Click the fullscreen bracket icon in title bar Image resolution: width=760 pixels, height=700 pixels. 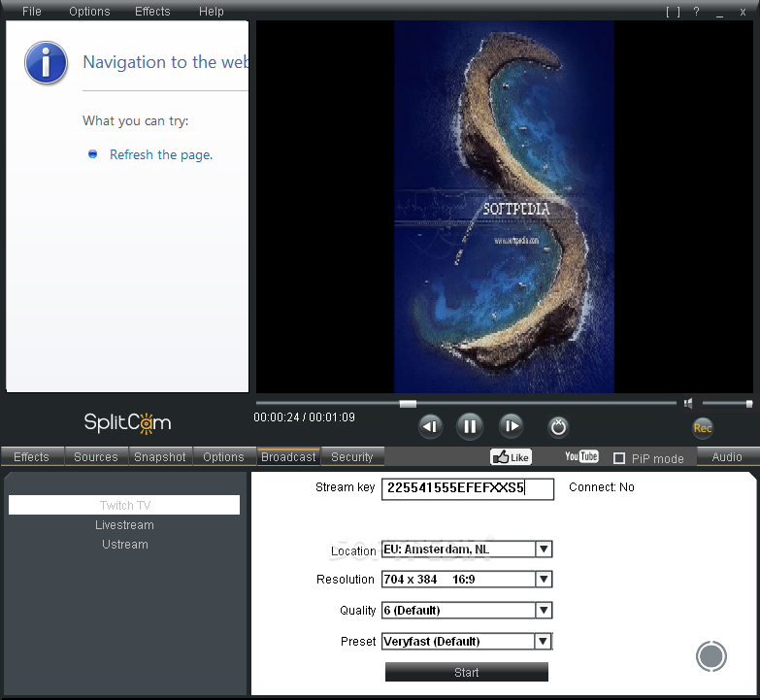673,12
